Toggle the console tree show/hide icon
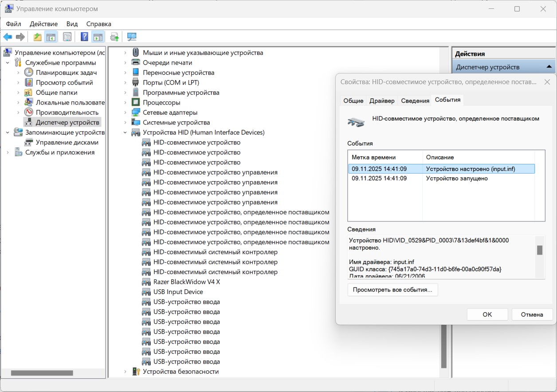The image size is (557, 392). point(51,37)
